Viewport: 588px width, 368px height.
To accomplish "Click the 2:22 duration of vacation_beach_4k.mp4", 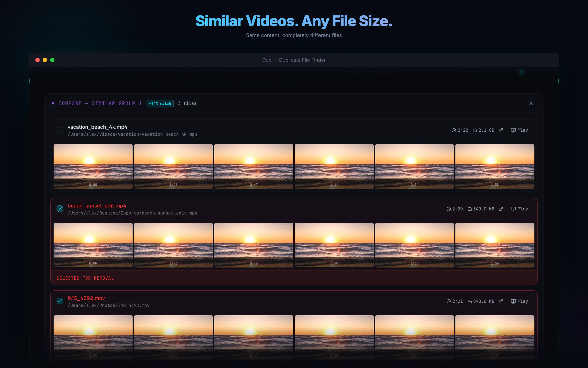I will coord(460,130).
